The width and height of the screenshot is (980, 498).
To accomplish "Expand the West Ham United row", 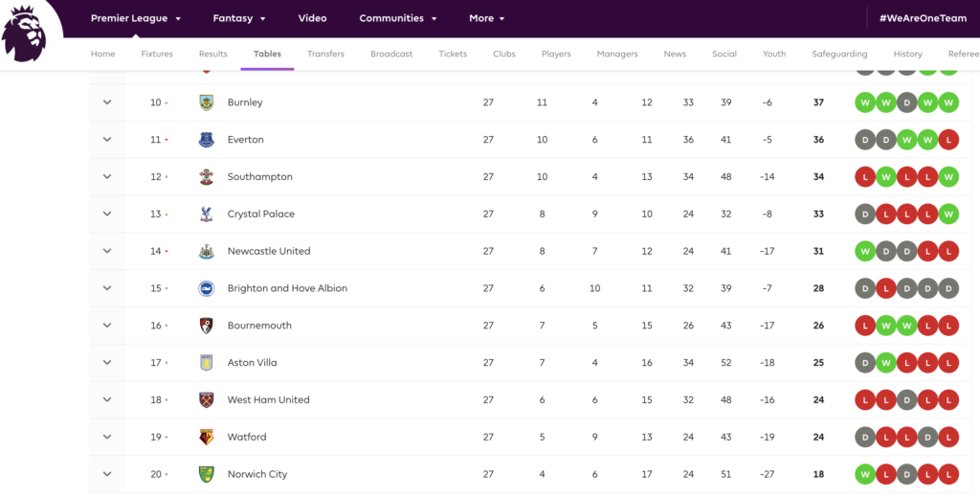I will 107,399.
